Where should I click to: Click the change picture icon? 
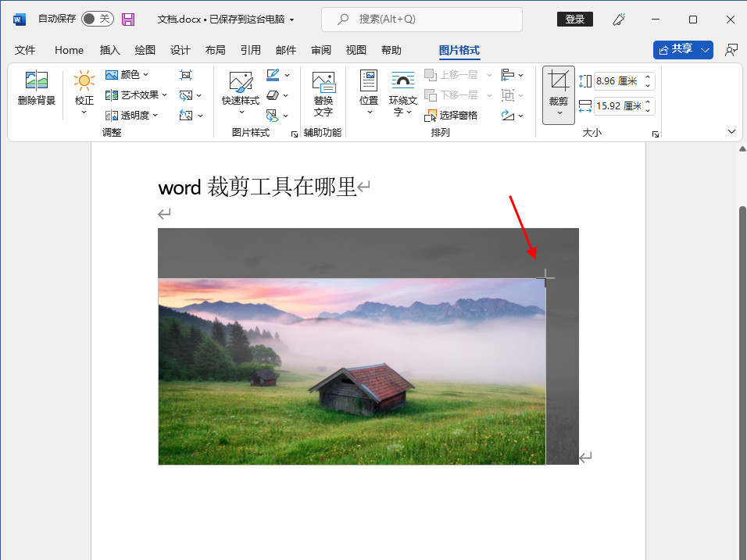pyautogui.click(x=186, y=96)
